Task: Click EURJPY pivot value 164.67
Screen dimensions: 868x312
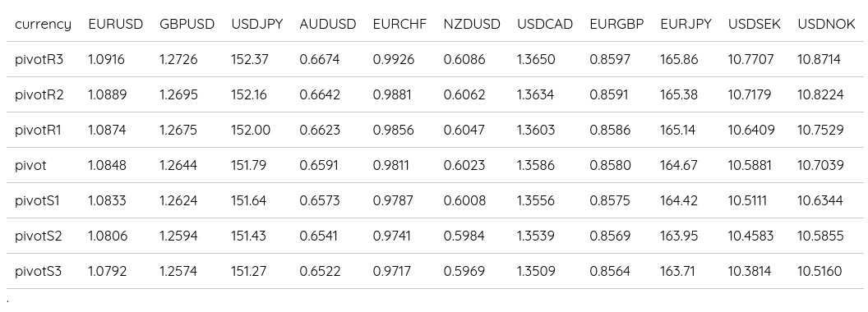Action: 679,165
